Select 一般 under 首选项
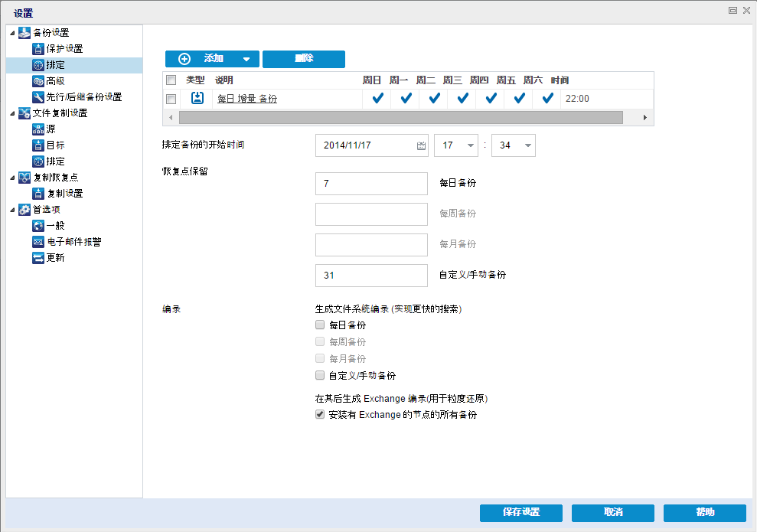This screenshot has width=757, height=532. pyautogui.click(x=56, y=226)
